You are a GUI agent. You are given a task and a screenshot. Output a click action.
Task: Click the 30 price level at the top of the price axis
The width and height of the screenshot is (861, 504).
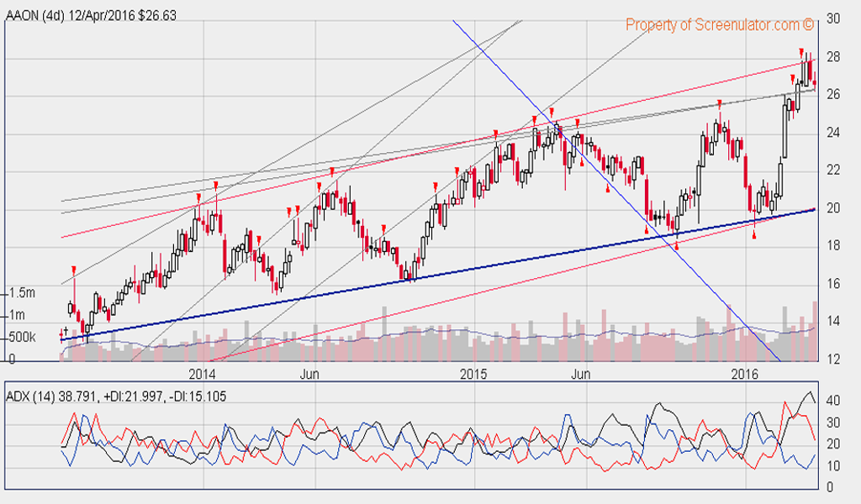click(835, 18)
